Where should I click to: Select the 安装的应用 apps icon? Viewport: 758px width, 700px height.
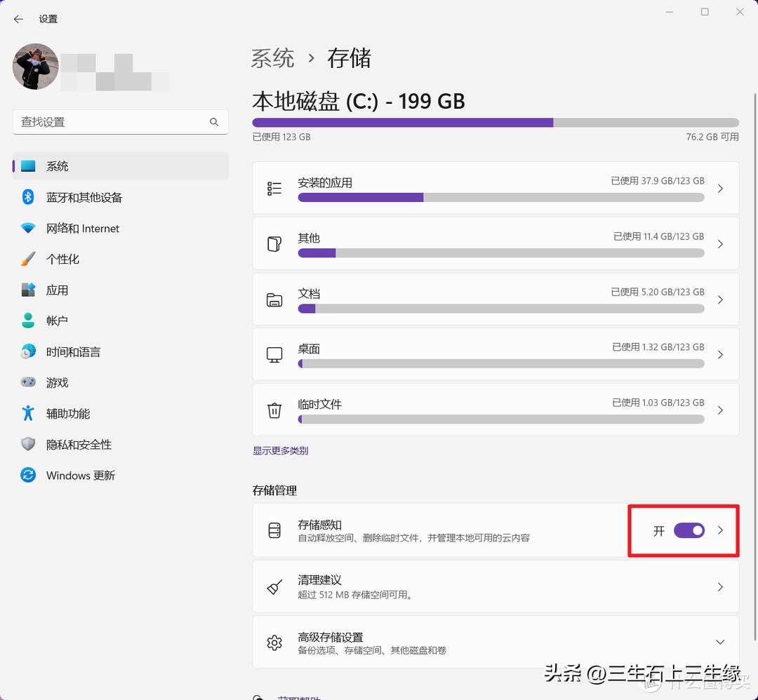274,187
